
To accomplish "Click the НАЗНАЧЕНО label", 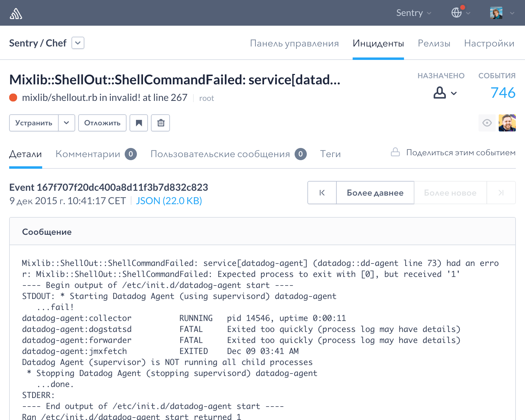I will click(441, 76).
